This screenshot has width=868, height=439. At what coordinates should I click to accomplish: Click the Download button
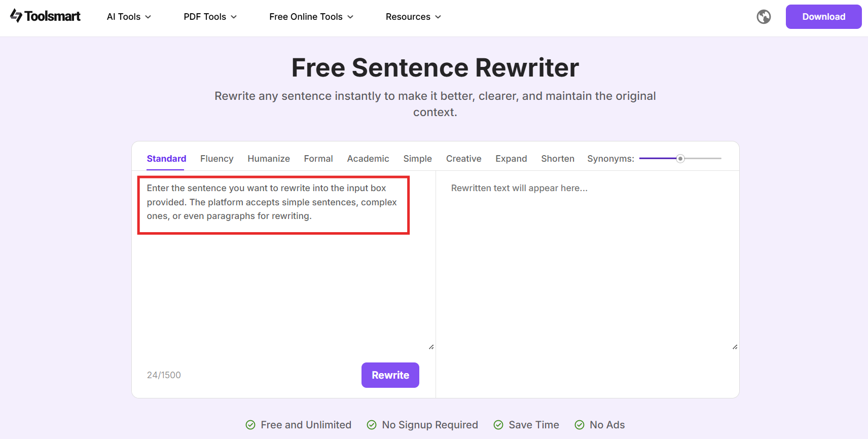823,17
